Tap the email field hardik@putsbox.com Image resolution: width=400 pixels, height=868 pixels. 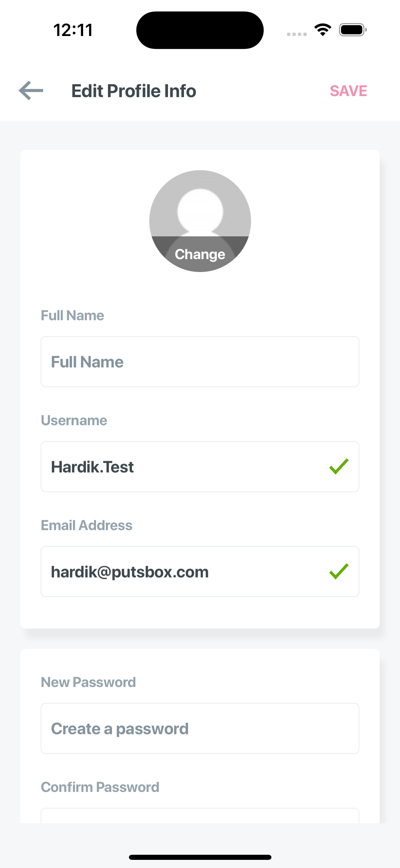[x=200, y=572]
